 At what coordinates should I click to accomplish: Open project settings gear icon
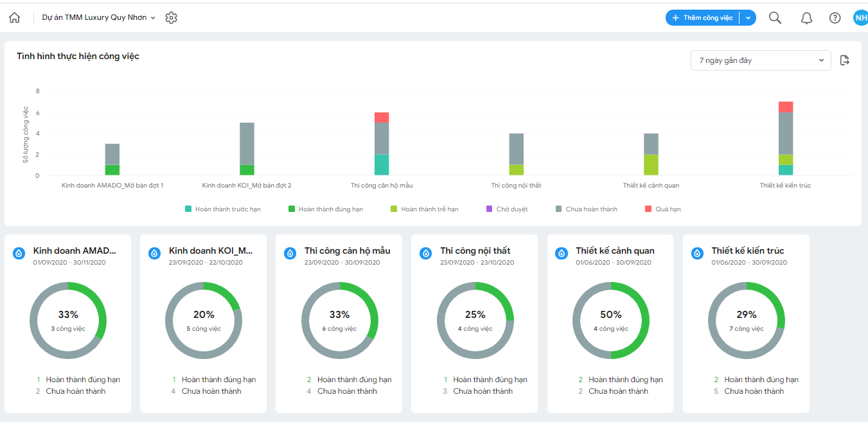[171, 18]
